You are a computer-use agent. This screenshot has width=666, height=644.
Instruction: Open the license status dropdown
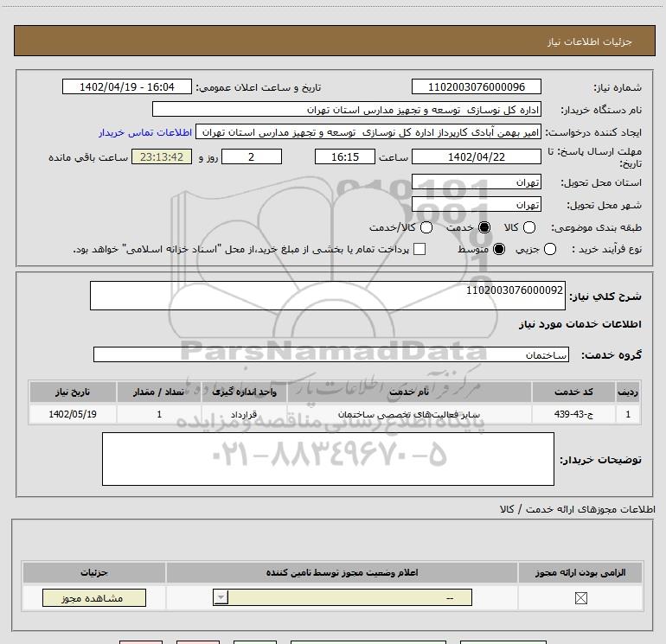pos(343,597)
